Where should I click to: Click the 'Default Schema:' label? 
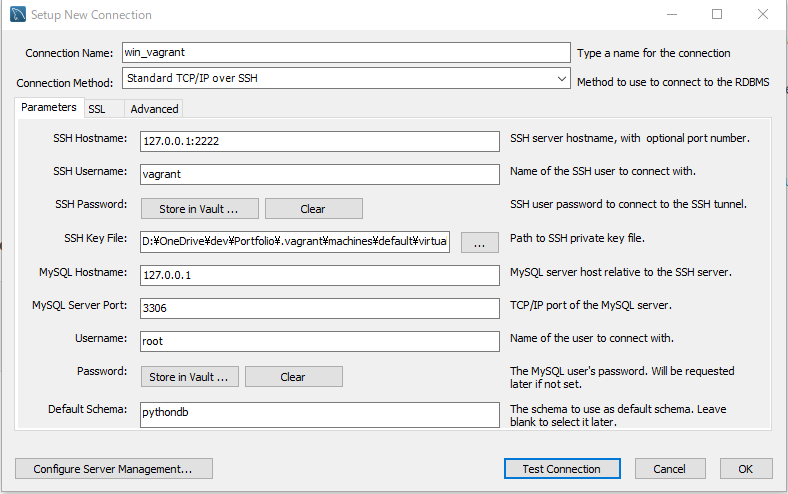[x=87, y=409]
